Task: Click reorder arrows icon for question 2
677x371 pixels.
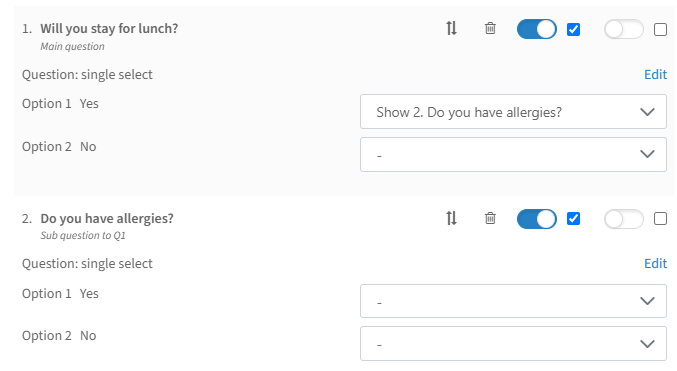Action: (x=451, y=218)
